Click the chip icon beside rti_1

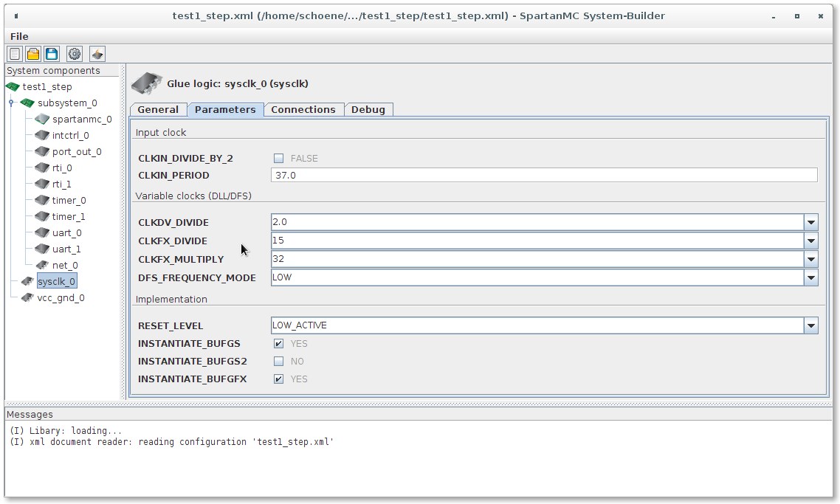(42, 184)
